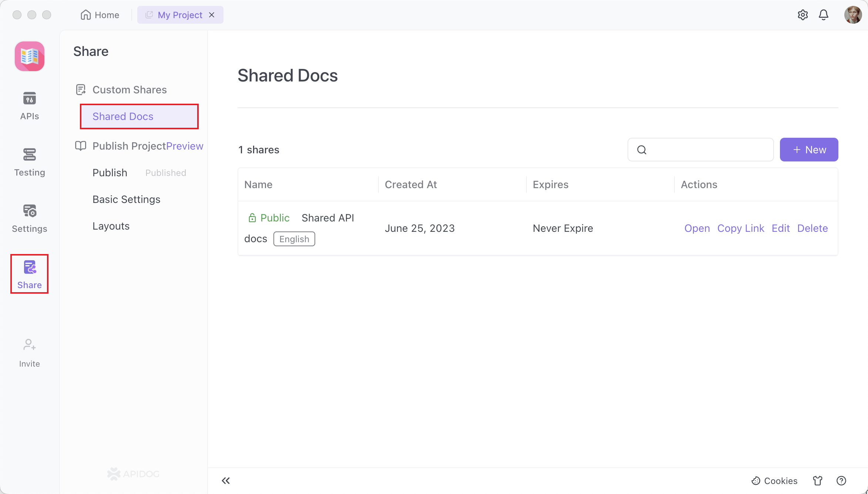The height and width of the screenshot is (494, 868).
Task: Close the My Project tab
Action: [212, 15]
